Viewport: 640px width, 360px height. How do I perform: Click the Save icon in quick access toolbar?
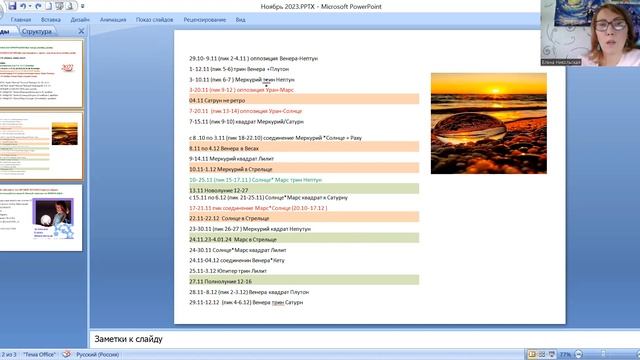point(12,6)
